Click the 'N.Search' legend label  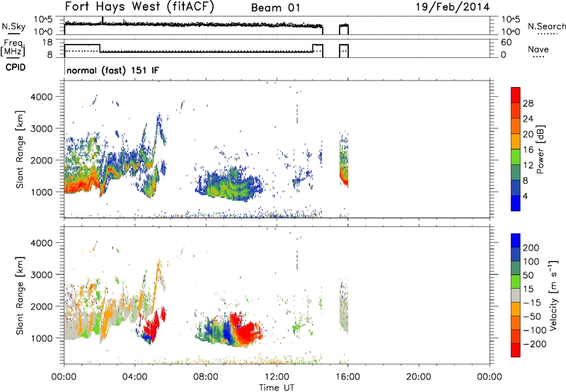(546, 26)
